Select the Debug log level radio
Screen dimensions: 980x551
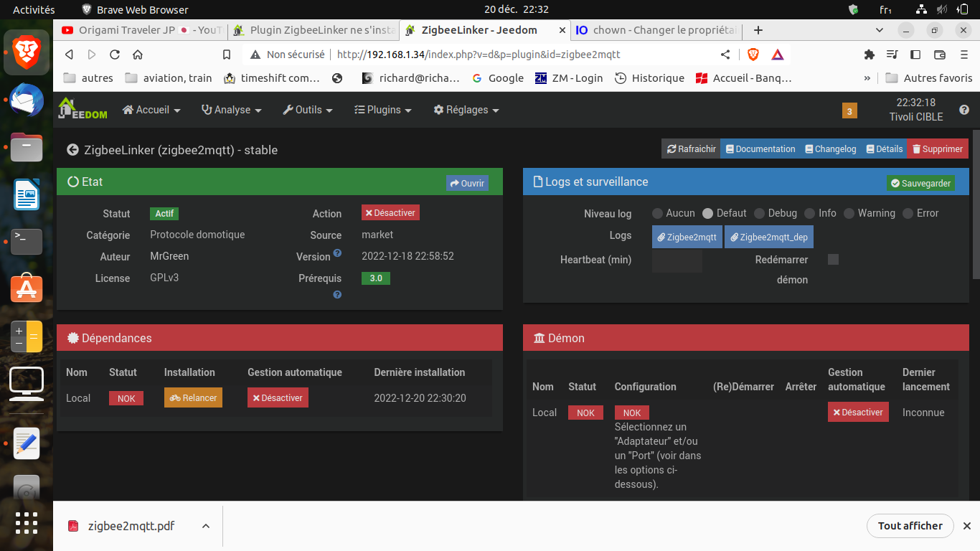[x=759, y=213]
